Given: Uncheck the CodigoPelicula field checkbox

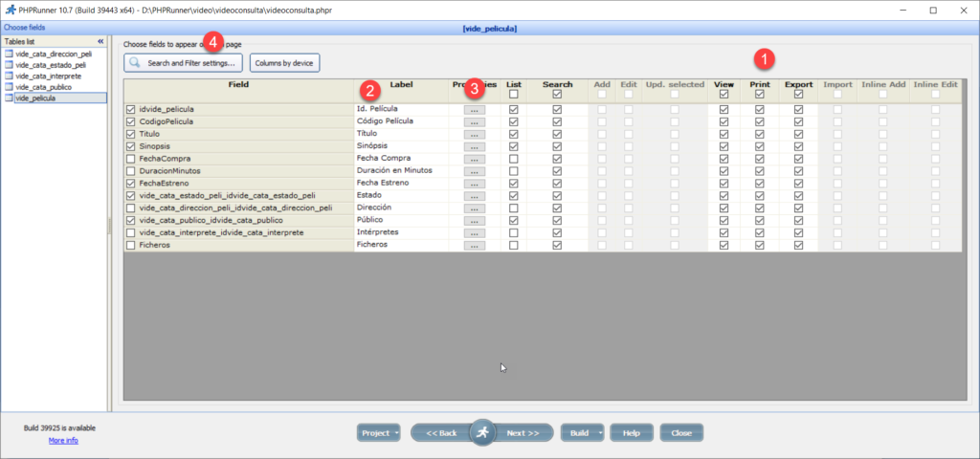Looking at the screenshot, I should click(x=131, y=122).
